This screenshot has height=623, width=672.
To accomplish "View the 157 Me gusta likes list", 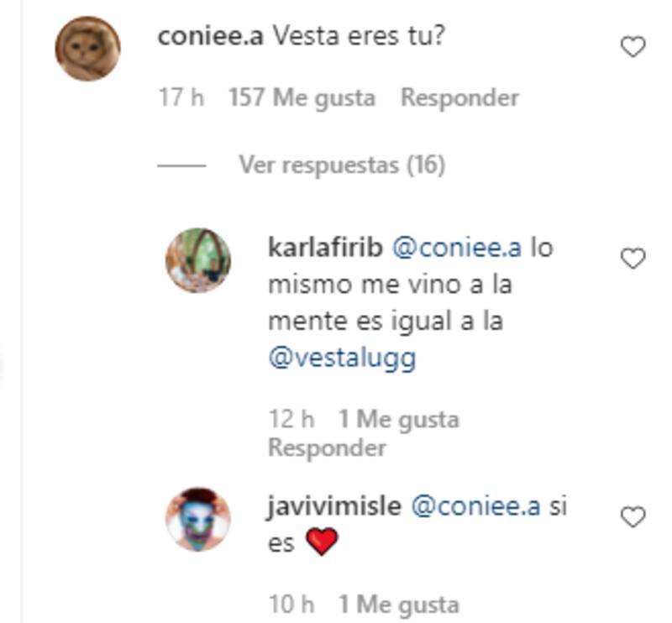I will (x=302, y=98).
